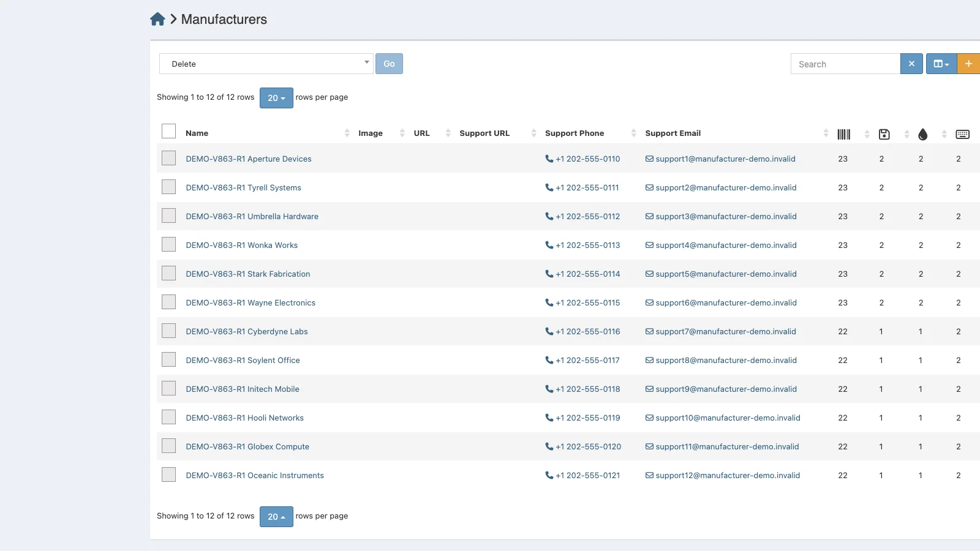980x551 pixels.
Task: Open DEMO-V863-R1 Aperture Devices manufacturer
Action: [x=249, y=159]
